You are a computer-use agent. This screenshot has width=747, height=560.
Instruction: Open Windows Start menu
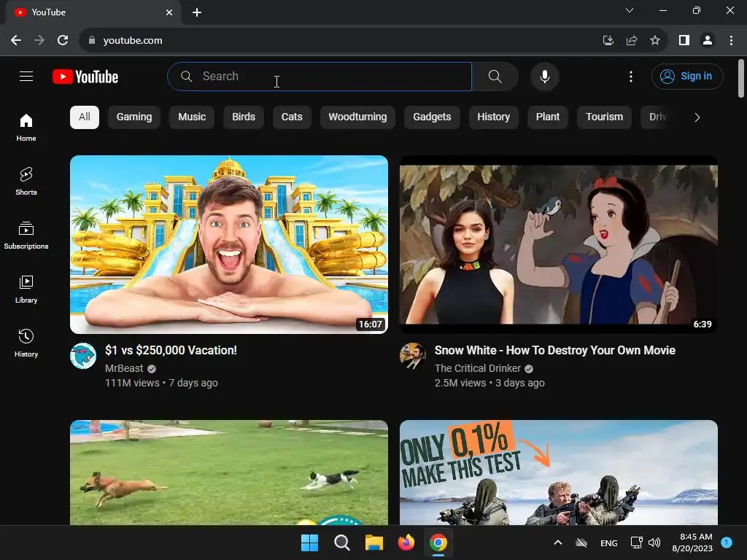pyautogui.click(x=309, y=542)
